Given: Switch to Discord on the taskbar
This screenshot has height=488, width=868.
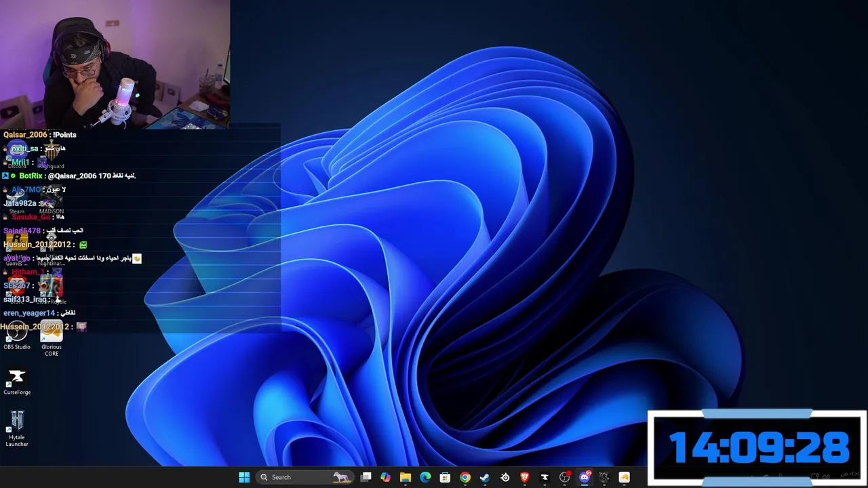Looking at the screenshot, I should click(585, 477).
